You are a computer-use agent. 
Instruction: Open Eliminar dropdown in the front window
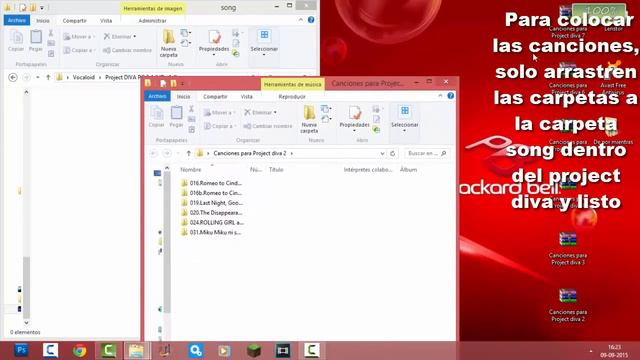tap(260, 112)
